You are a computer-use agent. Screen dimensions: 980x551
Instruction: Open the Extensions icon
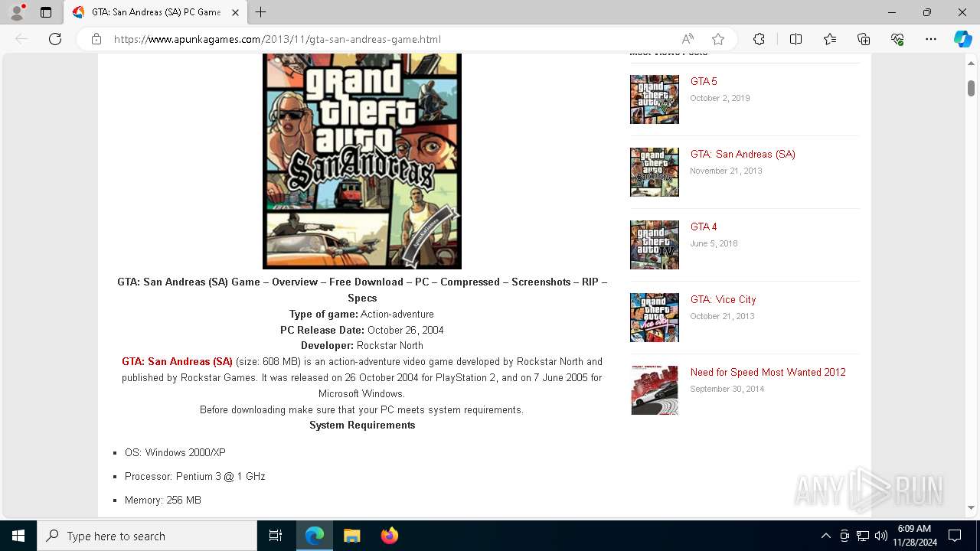[759, 39]
